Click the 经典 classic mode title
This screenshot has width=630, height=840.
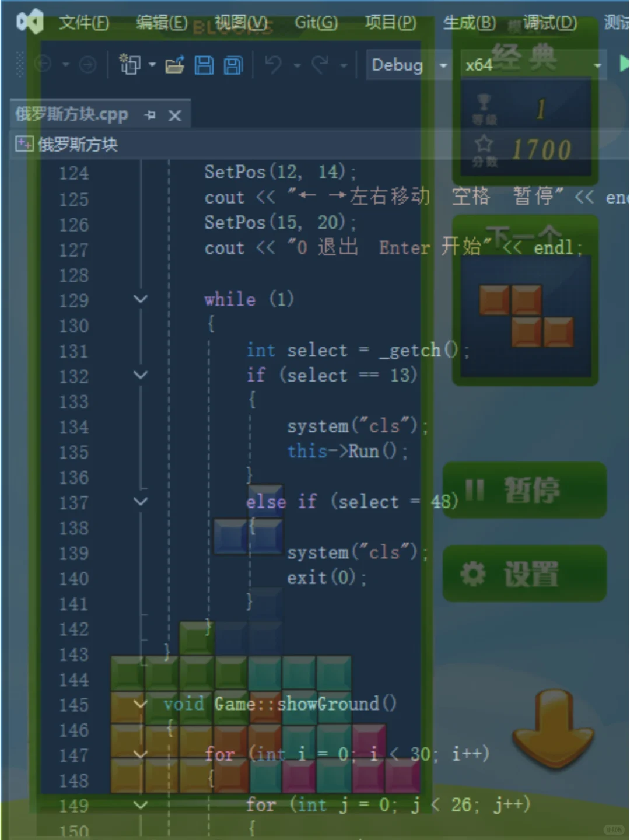[x=524, y=57]
